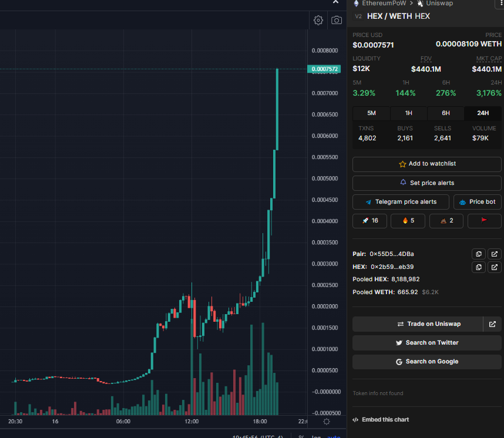Click the Uniswap unicorn logo in breadcrumb
The width and height of the screenshot is (504, 438).
click(420, 3)
